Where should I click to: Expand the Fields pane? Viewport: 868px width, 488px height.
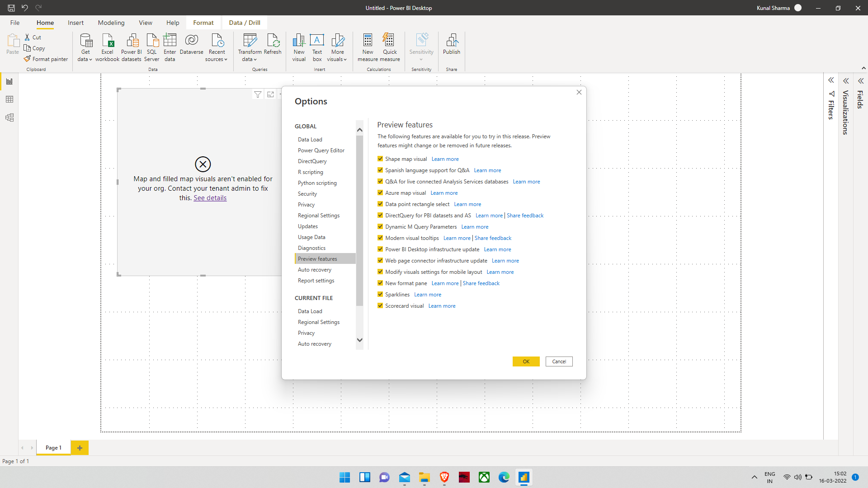861,81
